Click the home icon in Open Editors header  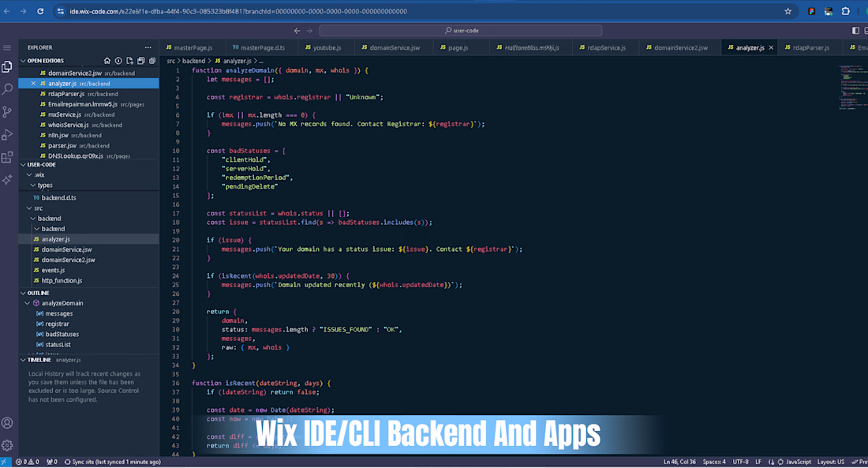107,61
